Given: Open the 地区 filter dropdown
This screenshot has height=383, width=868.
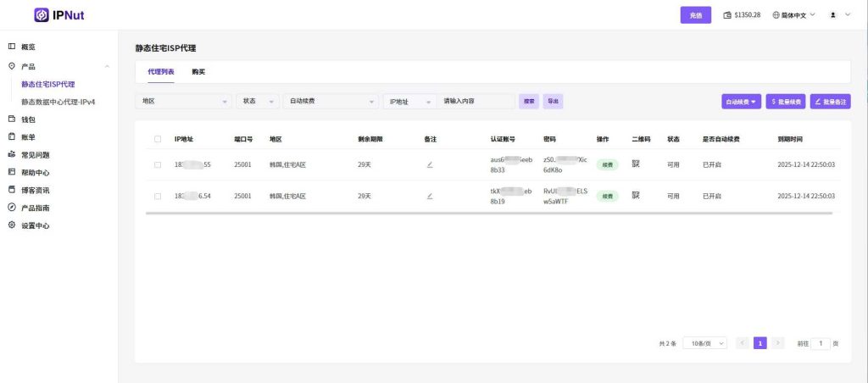Looking at the screenshot, I should 184,102.
